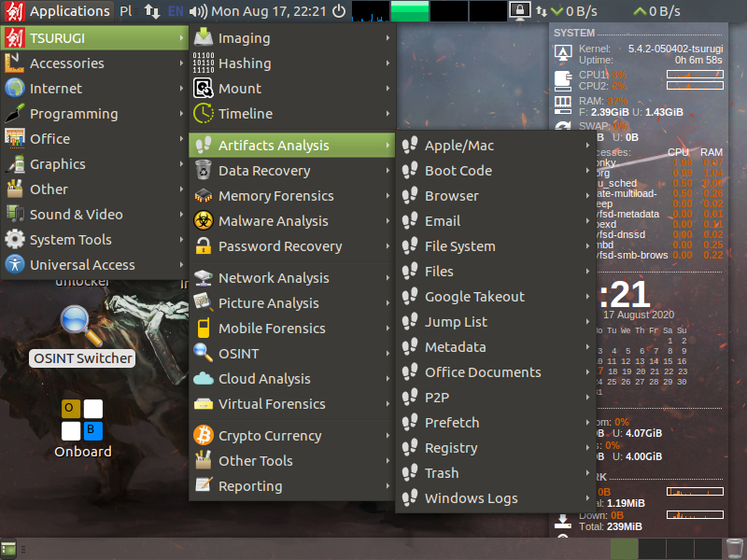Open the Prefetch menu entry
Image resolution: width=747 pixels, height=560 pixels.
[496, 423]
